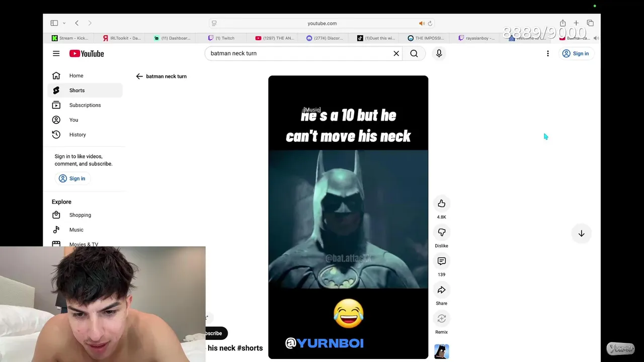Switch to the Duet this TikTok tab
This screenshot has width=644, height=362.
pyautogui.click(x=376, y=38)
